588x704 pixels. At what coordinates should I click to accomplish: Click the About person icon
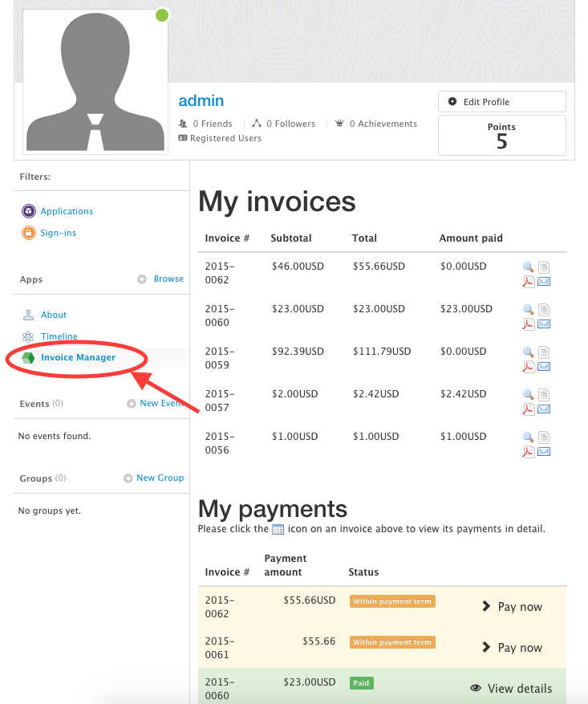coord(28,315)
